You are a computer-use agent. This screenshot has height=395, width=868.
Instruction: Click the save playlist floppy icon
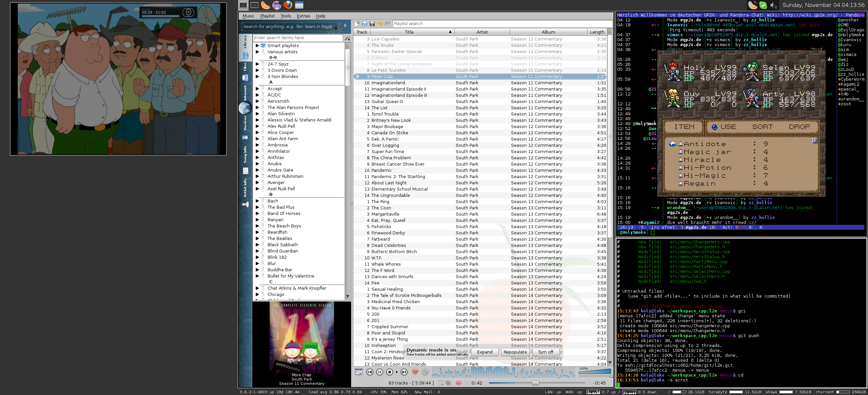pos(372,23)
